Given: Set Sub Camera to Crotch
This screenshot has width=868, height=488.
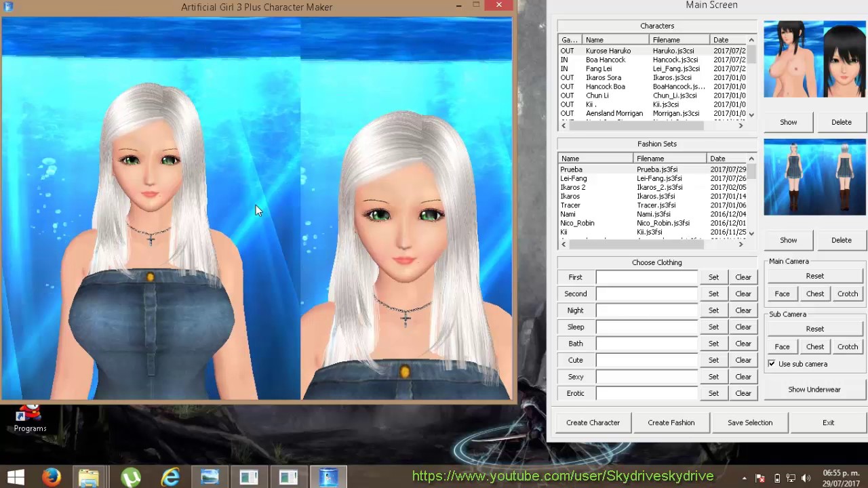Looking at the screenshot, I should click(x=848, y=346).
